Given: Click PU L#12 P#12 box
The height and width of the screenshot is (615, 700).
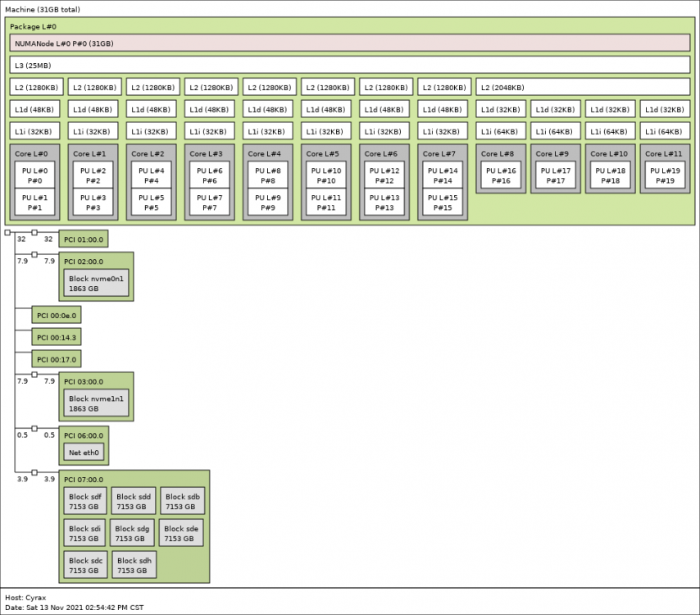Looking at the screenshot, I should 384,175.
